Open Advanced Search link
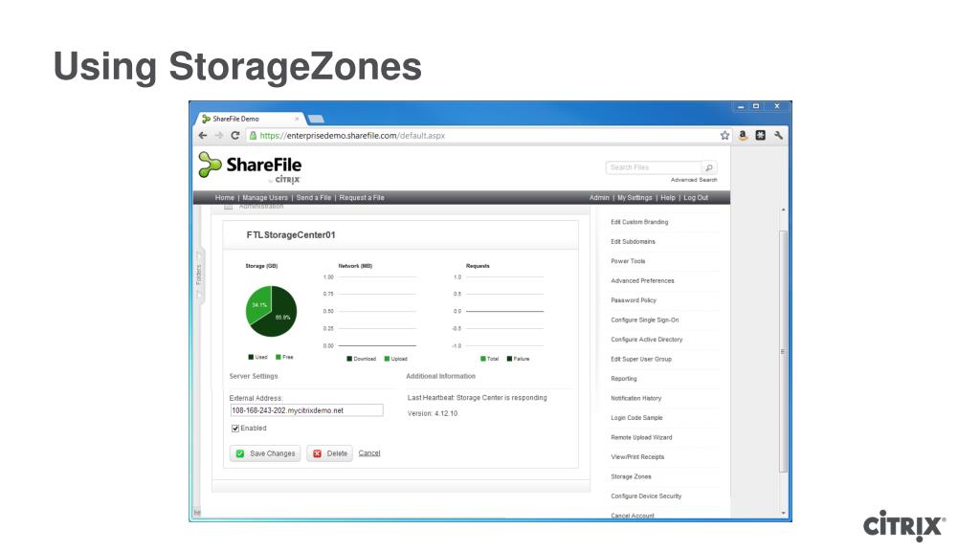 [x=694, y=180]
